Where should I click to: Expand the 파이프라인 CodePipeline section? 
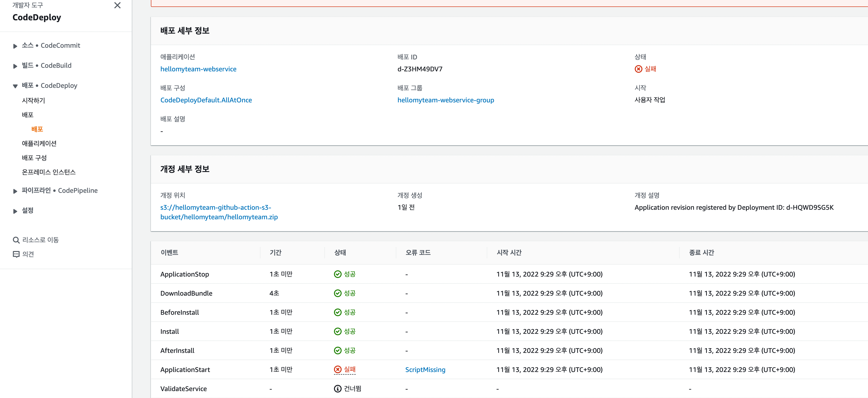pyautogui.click(x=15, y=191)
